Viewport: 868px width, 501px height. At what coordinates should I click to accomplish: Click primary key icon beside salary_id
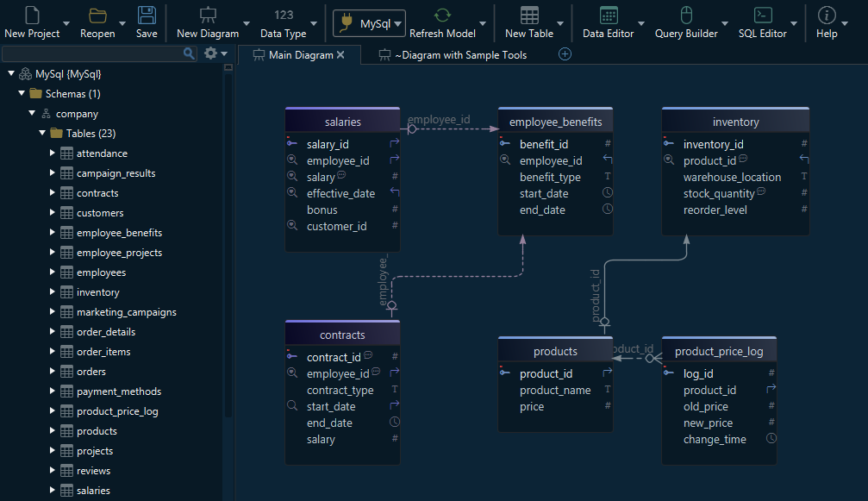tap(291, 143)
